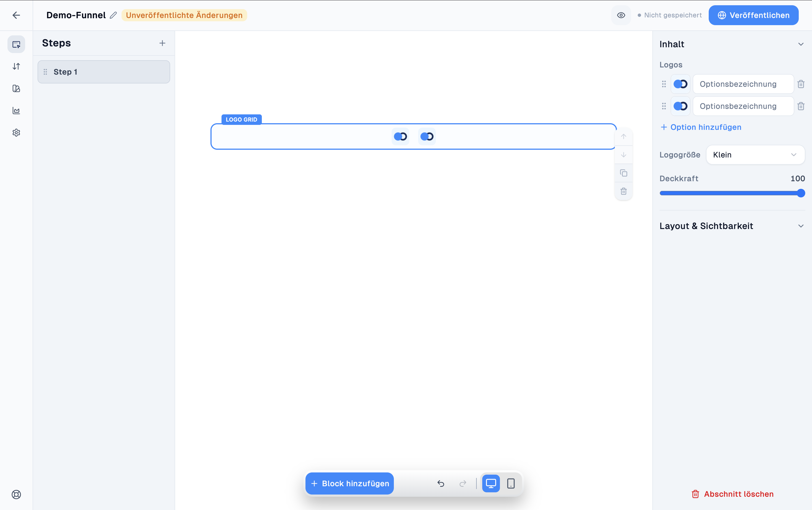
Task: Grab the second logo row drag handle
Action: pos(664,106)
